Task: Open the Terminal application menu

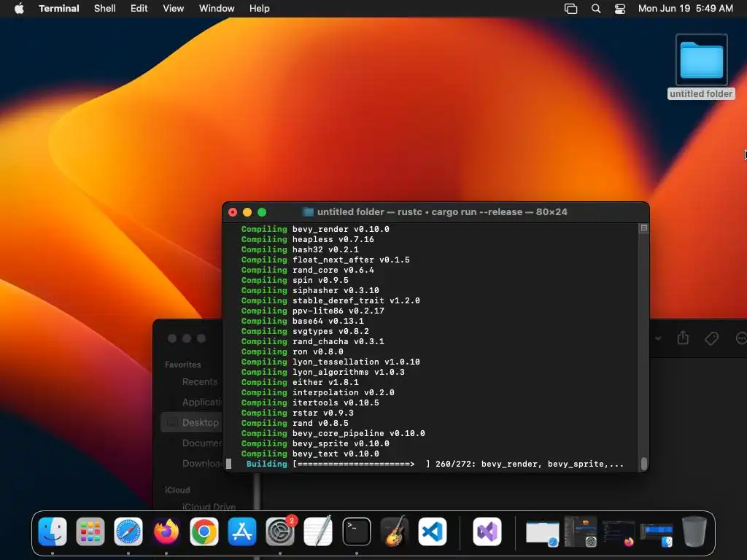Action: (x=59, y=9)
